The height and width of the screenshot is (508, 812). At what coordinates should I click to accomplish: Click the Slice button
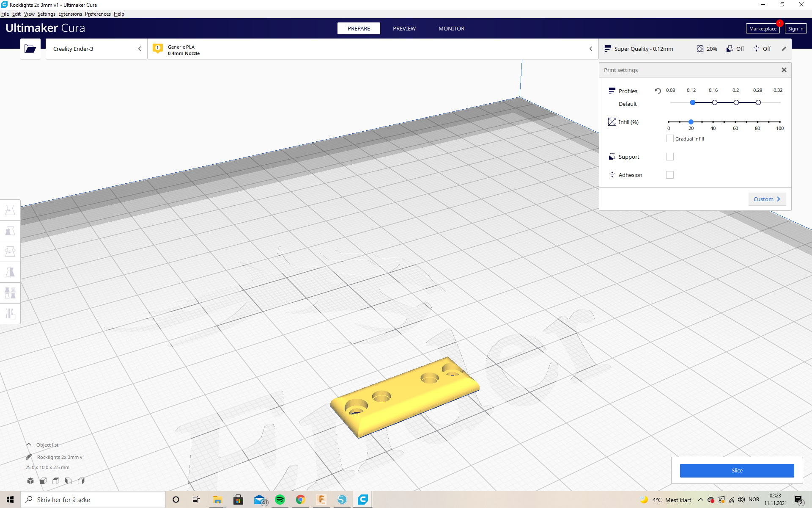click(x=737, y=470)
